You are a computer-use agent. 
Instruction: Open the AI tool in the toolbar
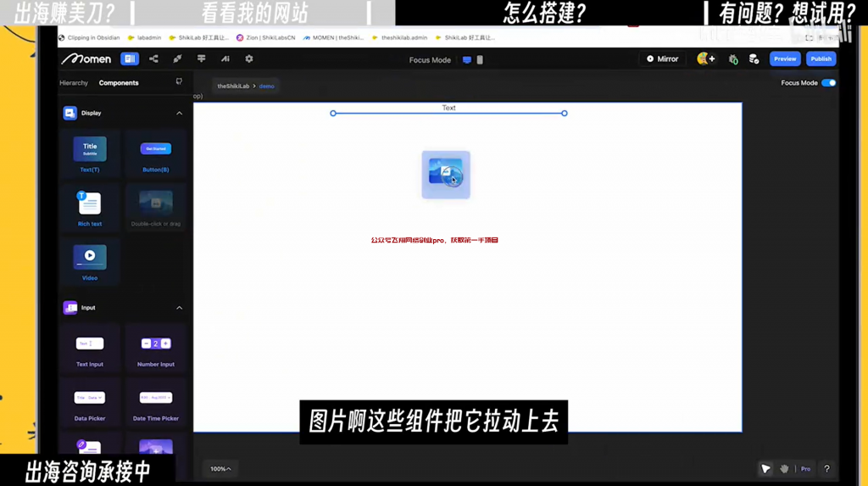click(x=225, y=59)
